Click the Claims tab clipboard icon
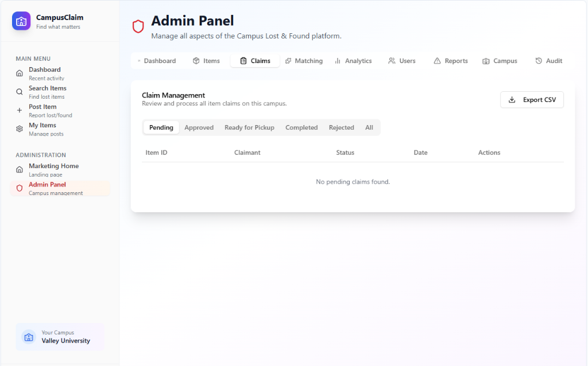The image size is (588, 366). [x=243, y=61]
